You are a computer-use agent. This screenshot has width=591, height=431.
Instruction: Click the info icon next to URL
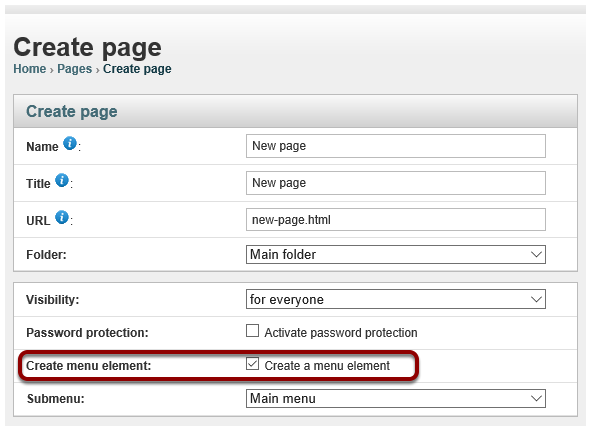(62, 217)
